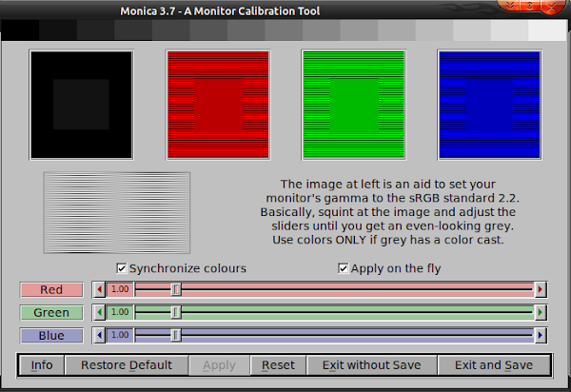
Task: Click the red test pattern square
Action: 218,105
